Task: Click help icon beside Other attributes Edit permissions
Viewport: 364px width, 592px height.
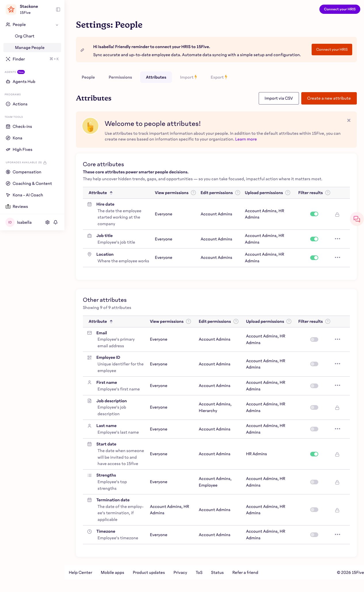Action: coord(236,321)
